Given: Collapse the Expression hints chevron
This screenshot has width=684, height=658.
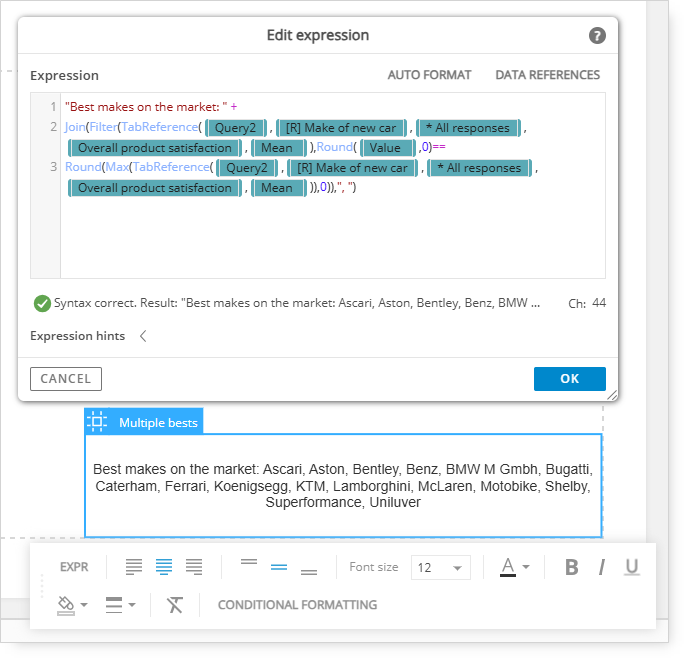Looking at the screenshot, I should (x=143, y=336).
